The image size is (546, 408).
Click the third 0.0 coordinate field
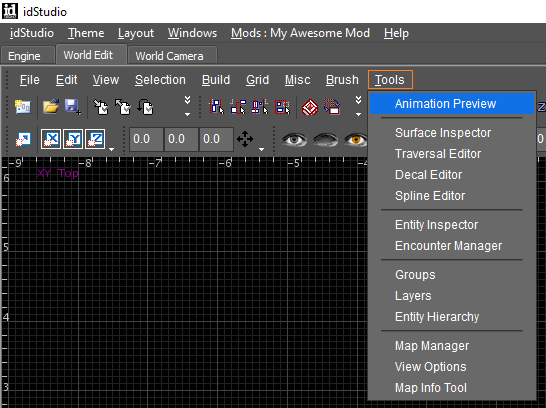click(x=216, y=139)
